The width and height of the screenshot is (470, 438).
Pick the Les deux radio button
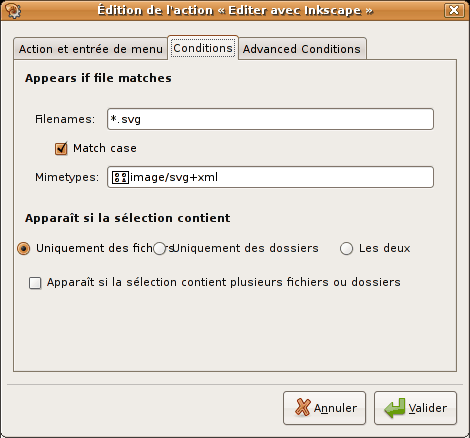click(346, 248)
